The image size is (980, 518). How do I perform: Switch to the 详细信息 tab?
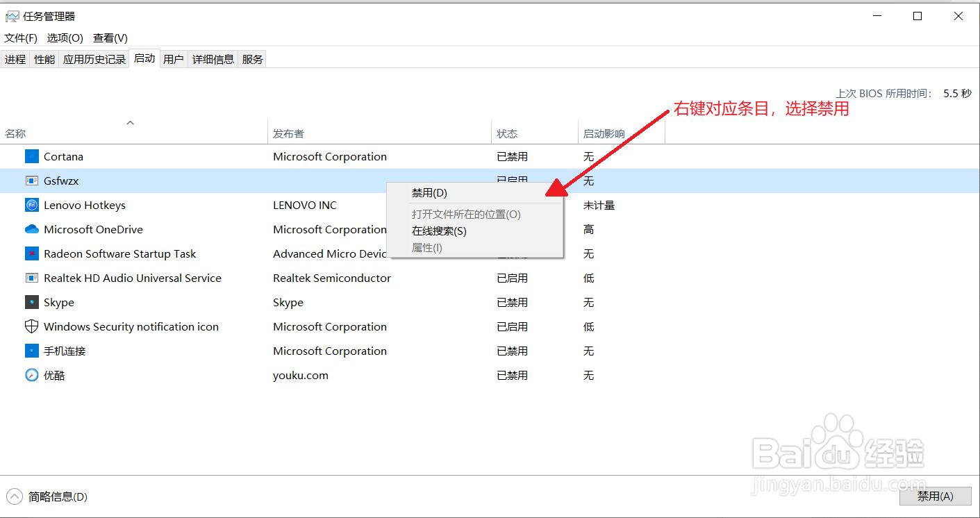point(213,59)
